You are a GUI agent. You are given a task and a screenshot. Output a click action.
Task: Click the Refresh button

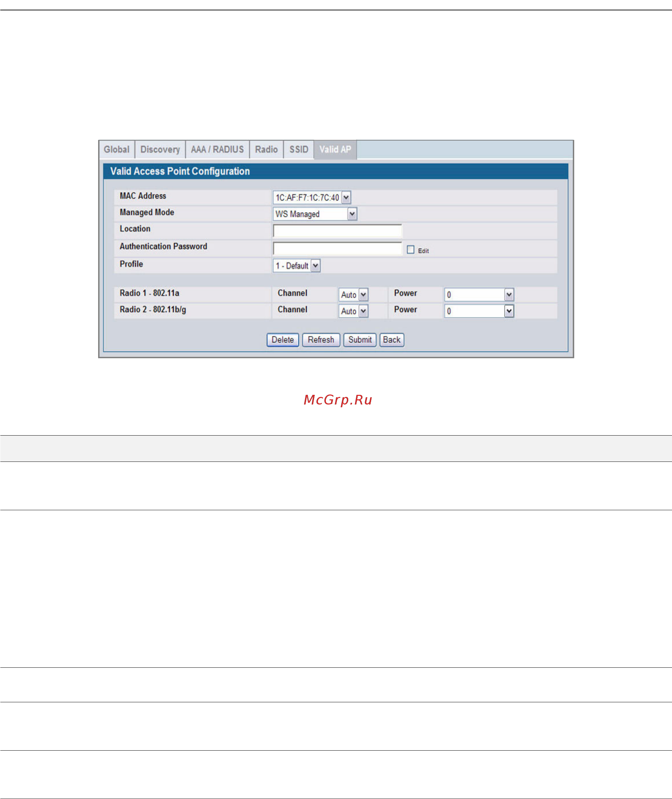(321, 340)
